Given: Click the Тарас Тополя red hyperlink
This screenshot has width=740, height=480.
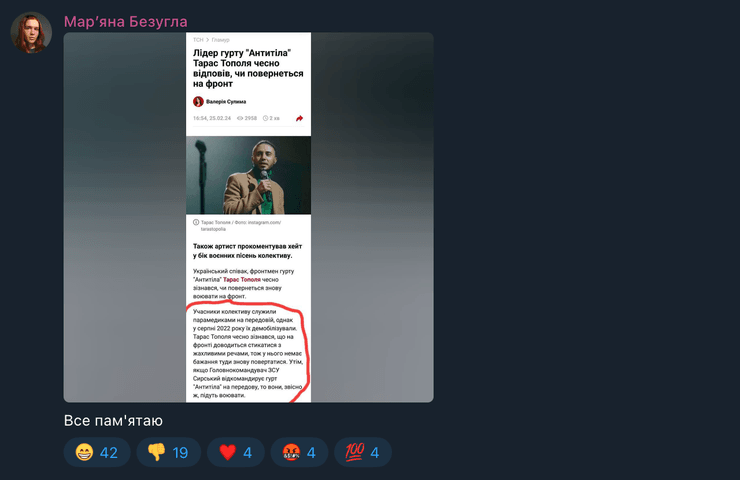Looking at the screenshot, I should pos(241,279).
